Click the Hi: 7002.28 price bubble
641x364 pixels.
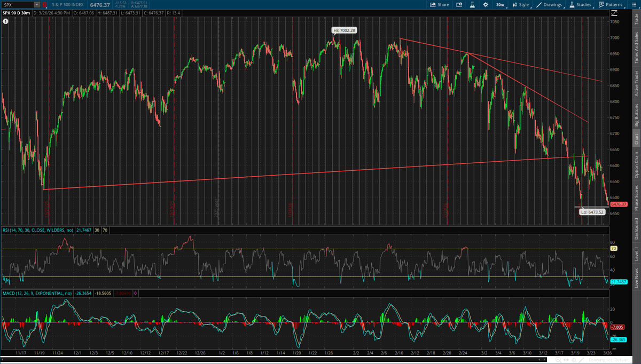345,30
